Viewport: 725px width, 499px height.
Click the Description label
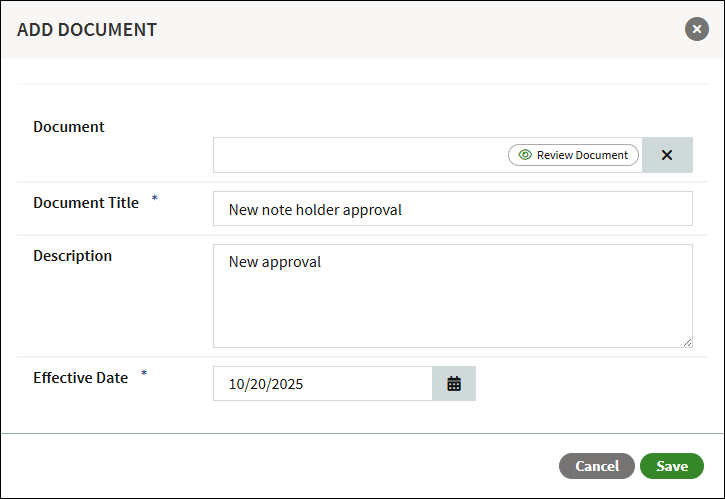72,256
